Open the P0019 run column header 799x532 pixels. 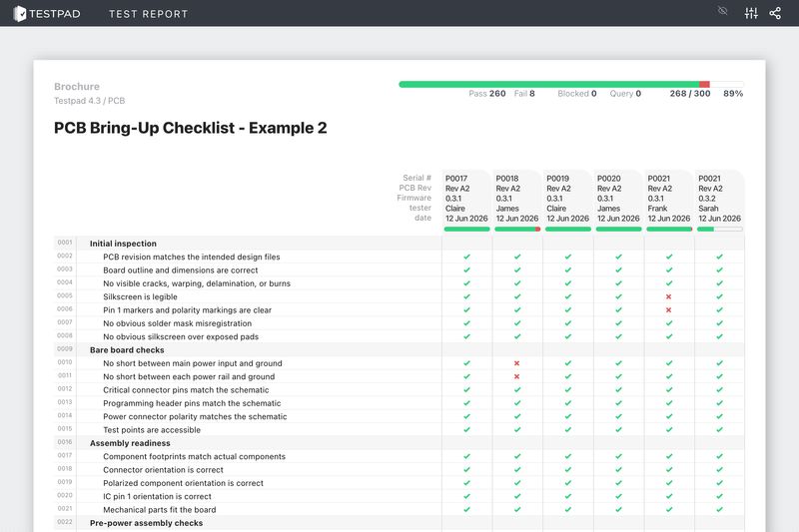coord(567,199)
